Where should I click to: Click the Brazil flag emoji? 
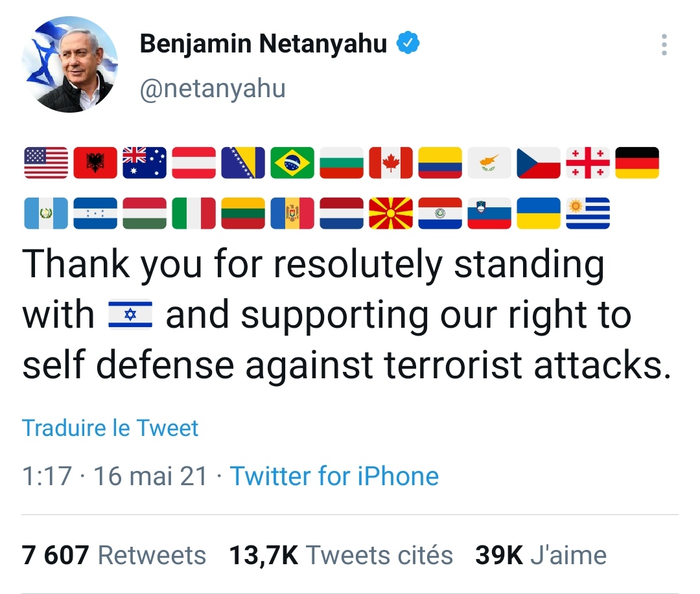pos(292,163)
